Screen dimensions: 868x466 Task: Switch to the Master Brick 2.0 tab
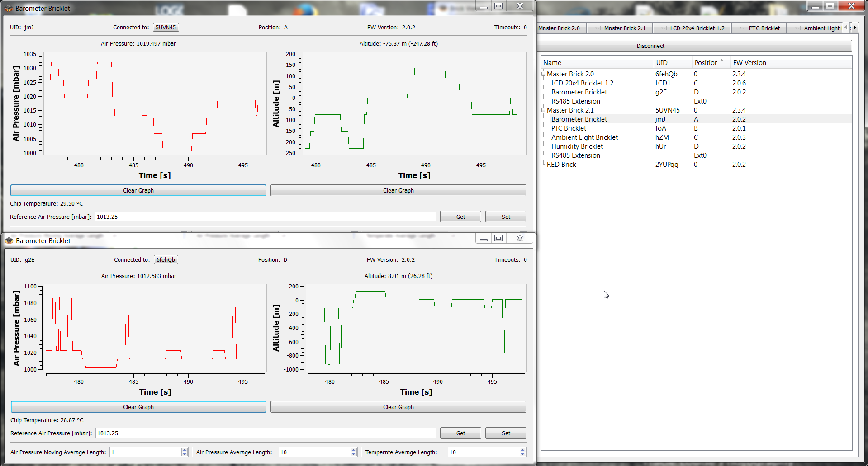tap(559, 28)
